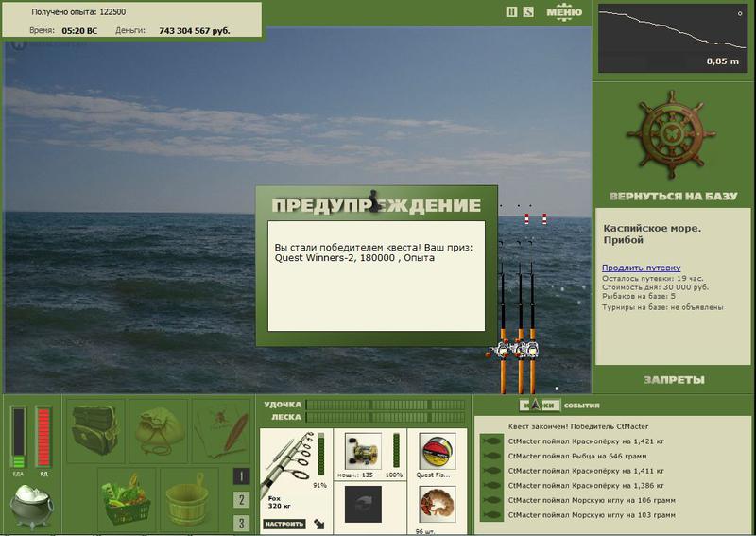The width and height of the screenshot is (756, 536).
Task: Click the right red-white float
Action: click(x=544, y=218)
